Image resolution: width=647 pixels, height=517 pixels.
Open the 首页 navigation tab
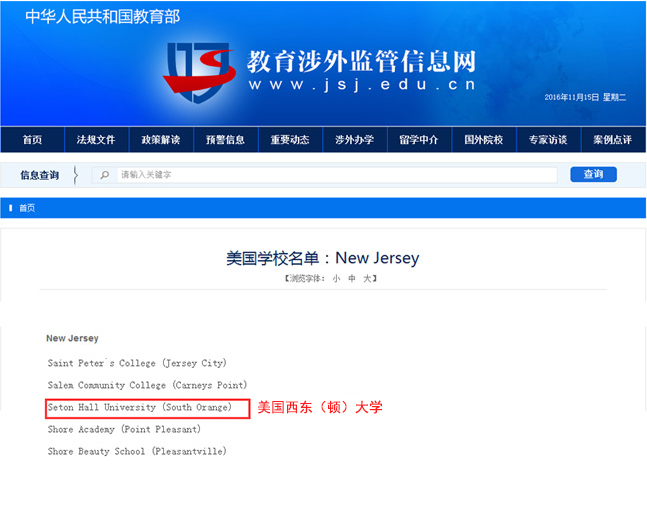click(x=32, y=140)
